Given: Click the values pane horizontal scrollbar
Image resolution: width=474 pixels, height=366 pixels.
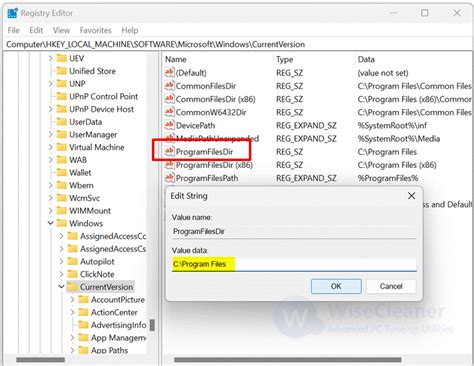Looking at the screenshot, I should [x=288, y=360].
